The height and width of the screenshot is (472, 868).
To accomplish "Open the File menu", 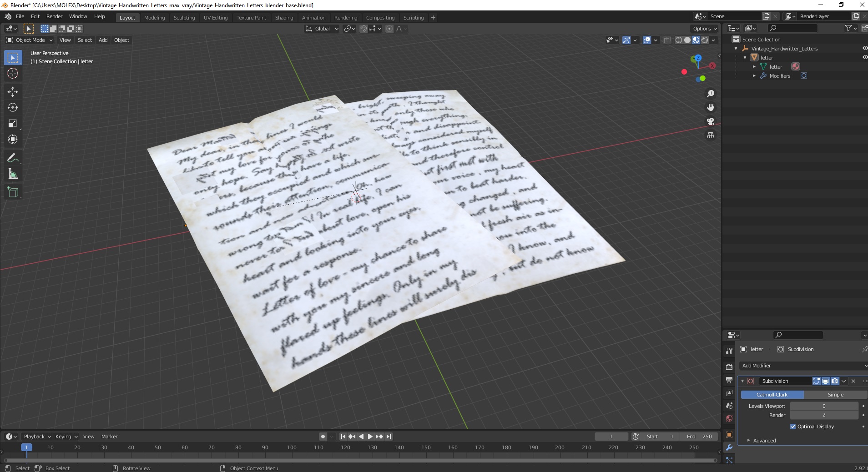I will click(x=20, y=16).
